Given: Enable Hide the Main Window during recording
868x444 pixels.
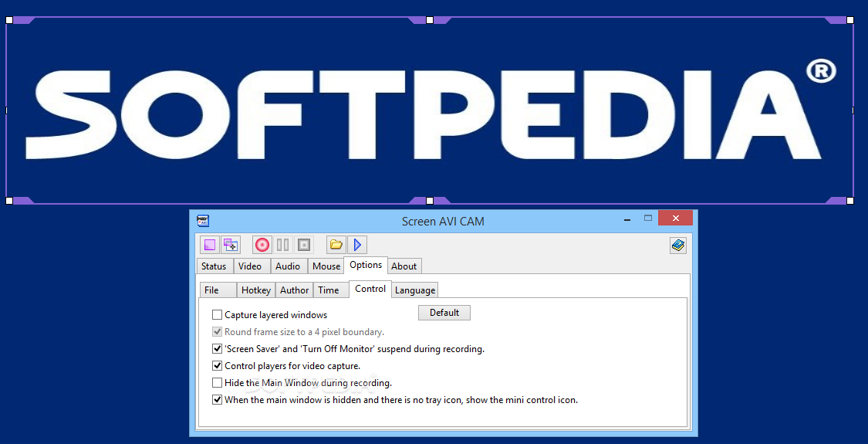Looking at the screenshot, I should (x=217, y=382).
